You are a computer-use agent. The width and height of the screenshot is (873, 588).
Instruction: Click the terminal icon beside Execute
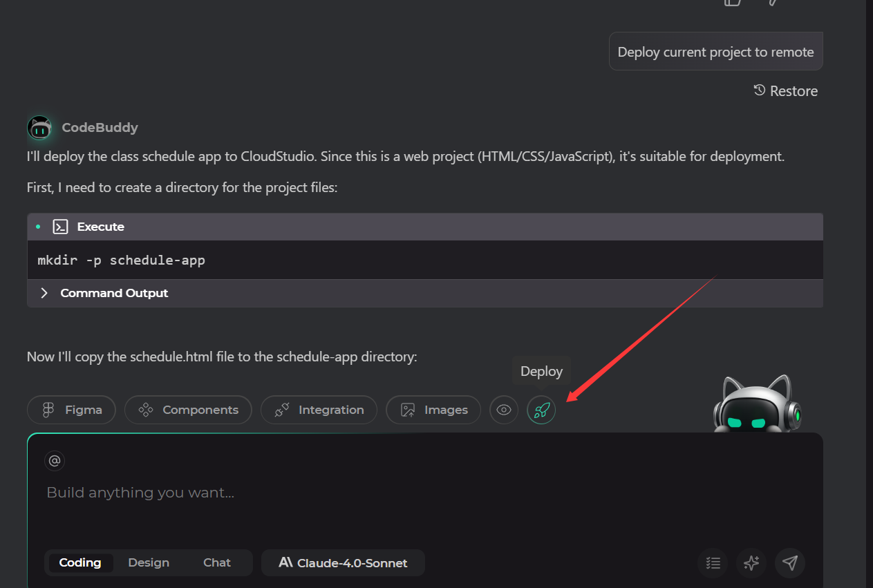click(61, 227)
